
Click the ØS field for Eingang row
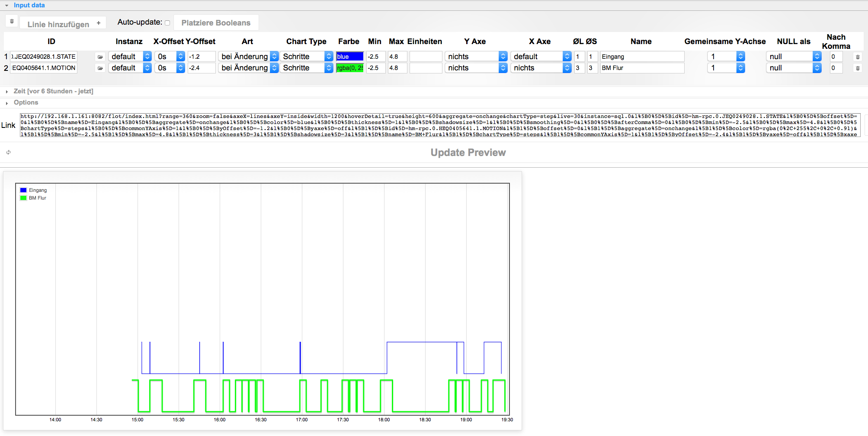pos(593,57)
